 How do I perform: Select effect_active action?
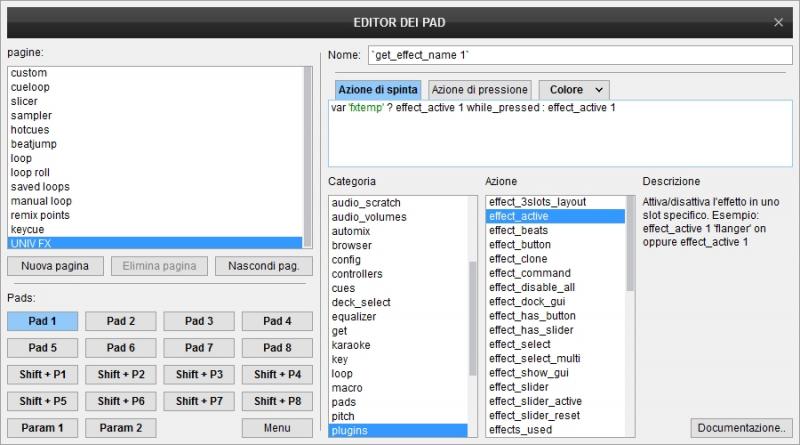[555, 216]
